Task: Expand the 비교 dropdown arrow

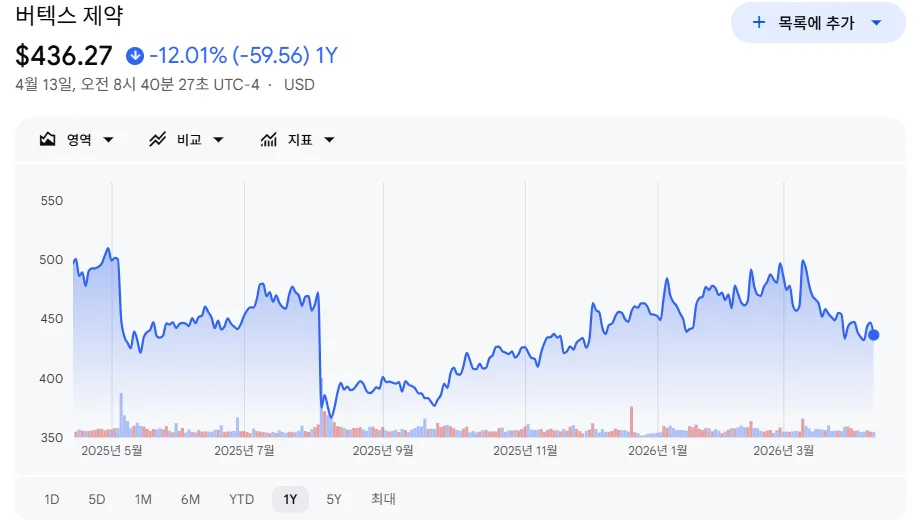Action: click(219, 140)
